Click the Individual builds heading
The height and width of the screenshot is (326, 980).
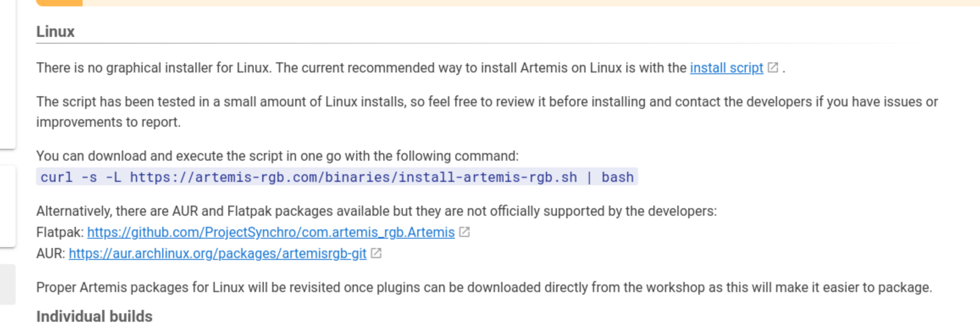(x=94, y=316)
